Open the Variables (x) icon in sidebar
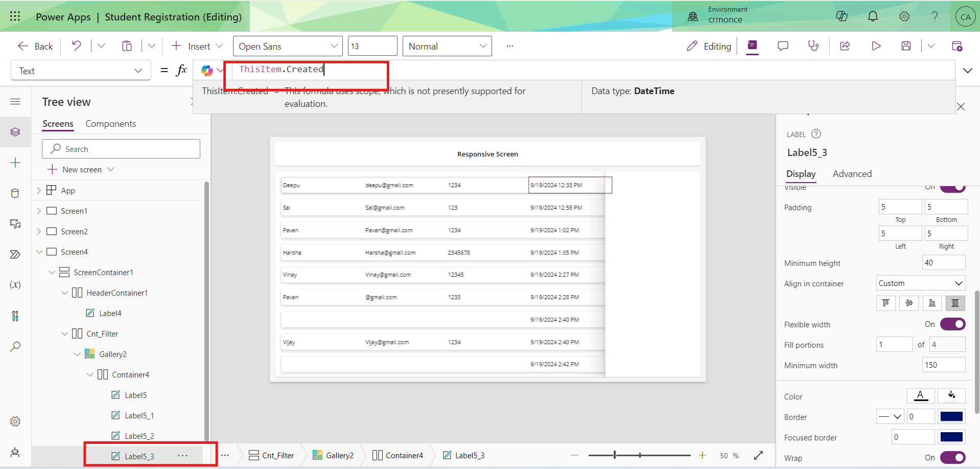The width and height of the screenshot is (980, 469). pyautogui.click(x=15, y=285)
